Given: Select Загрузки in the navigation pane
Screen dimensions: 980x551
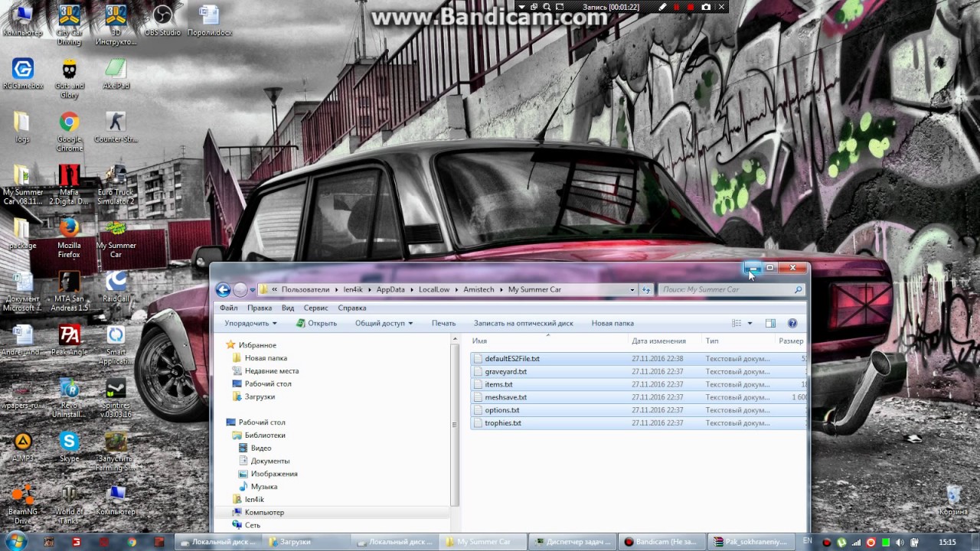Looking at the screenshot, I should (260, 396).
